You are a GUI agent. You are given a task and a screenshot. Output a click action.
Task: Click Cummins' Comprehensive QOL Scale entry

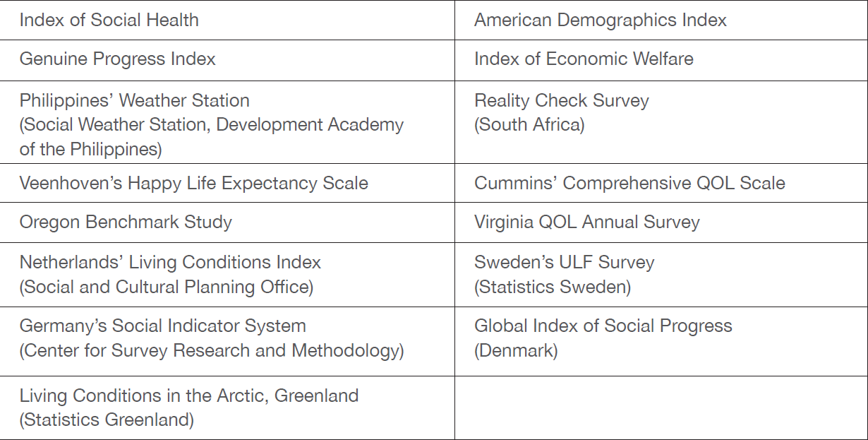click(629, 183)
